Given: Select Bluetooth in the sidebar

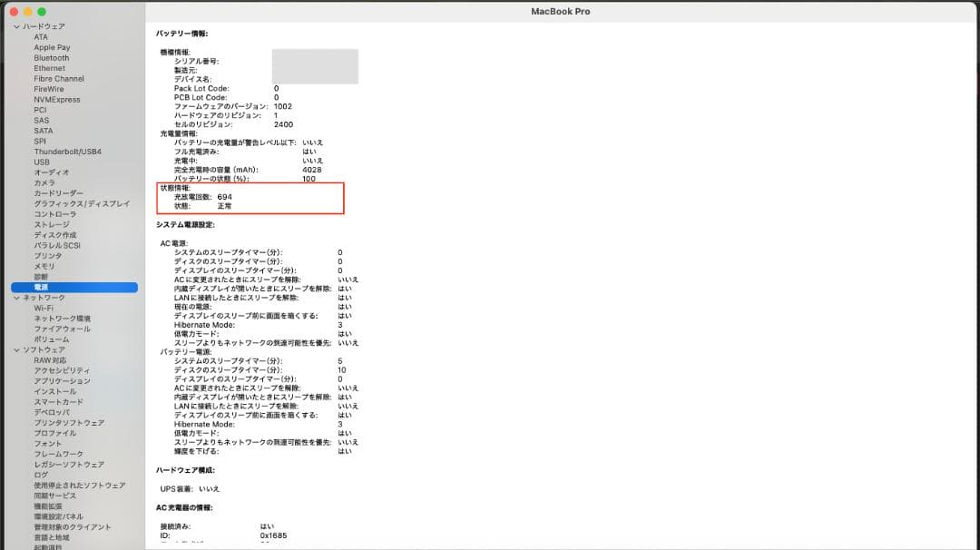Looking at the screenshot, I should pyautogui.click(x=51, y=58).
